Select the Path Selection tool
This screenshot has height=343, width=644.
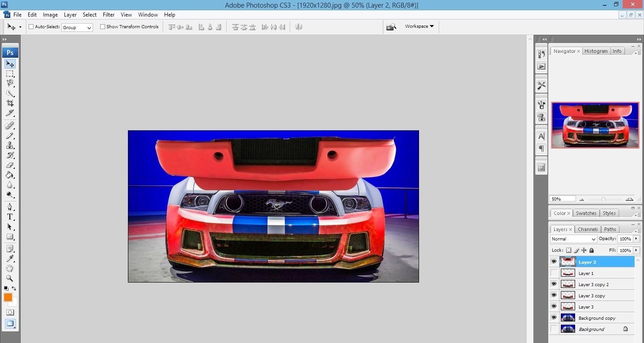pyautogui.click(x=10, y=227)
